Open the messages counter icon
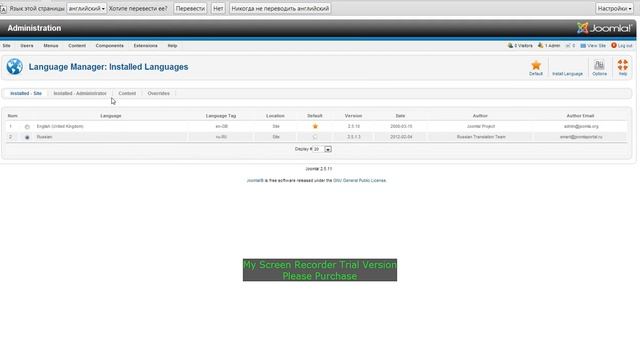The width and height of the screenshot is (640, 360). pos(568,46)
